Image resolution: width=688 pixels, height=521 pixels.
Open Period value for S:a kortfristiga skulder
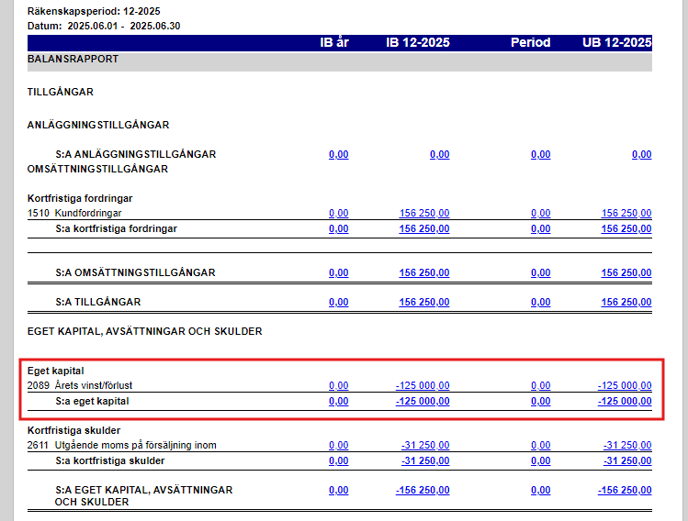pos(541,461)
